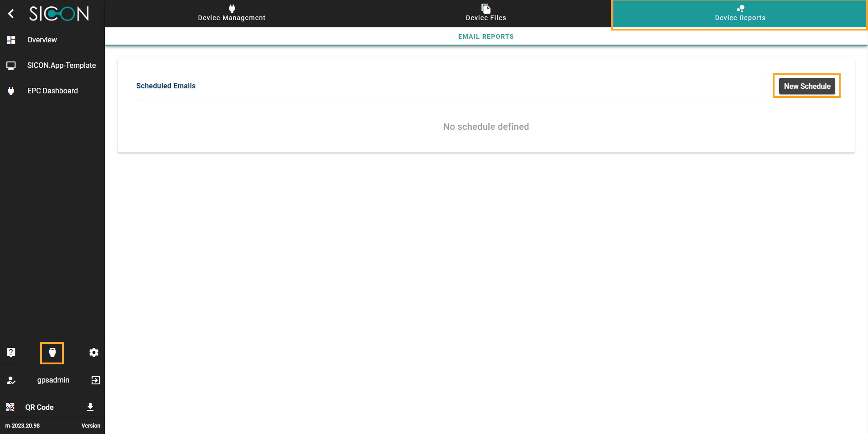Click the file icon above Device Files
The height and width of the screenshot is (434, 868).
click(485, 8)
